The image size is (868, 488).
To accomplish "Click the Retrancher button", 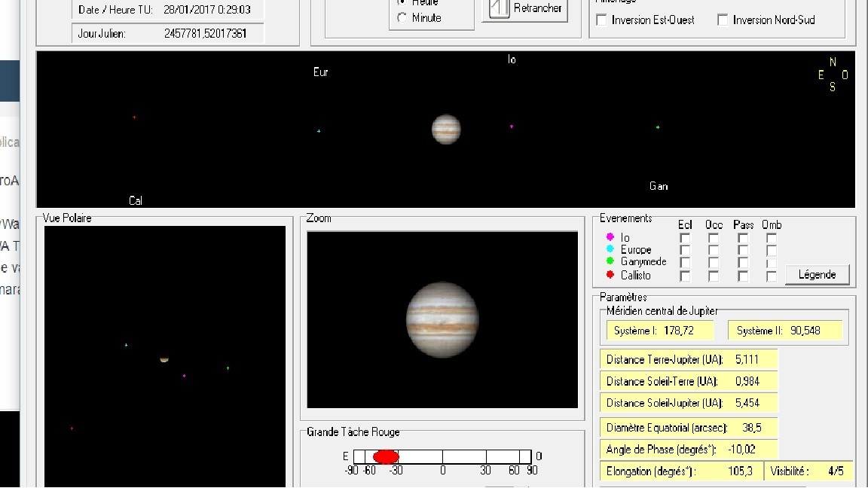I will [524, 10].
